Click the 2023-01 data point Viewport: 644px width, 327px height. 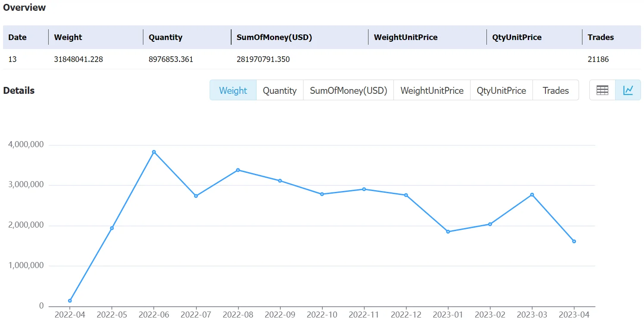click(x=448, y=232)
